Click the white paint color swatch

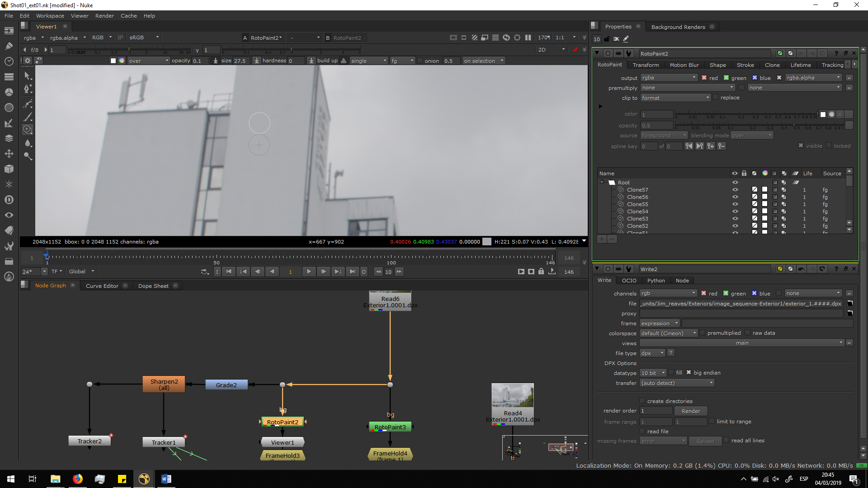pyautogui.click(x=113, y=61)
